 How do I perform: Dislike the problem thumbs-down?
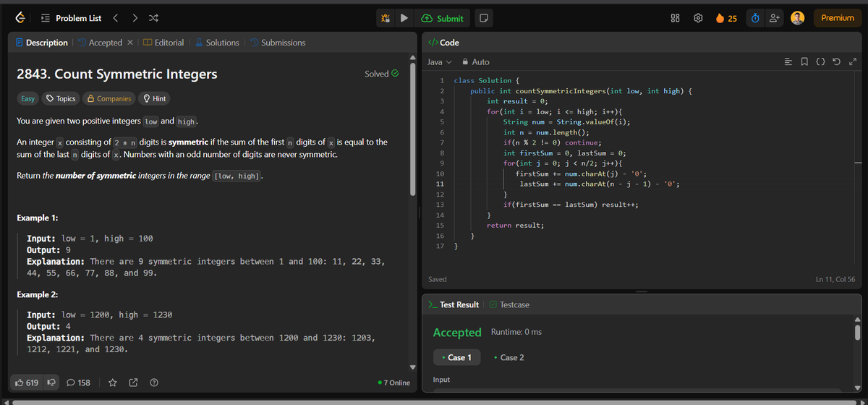coord(51,383)
